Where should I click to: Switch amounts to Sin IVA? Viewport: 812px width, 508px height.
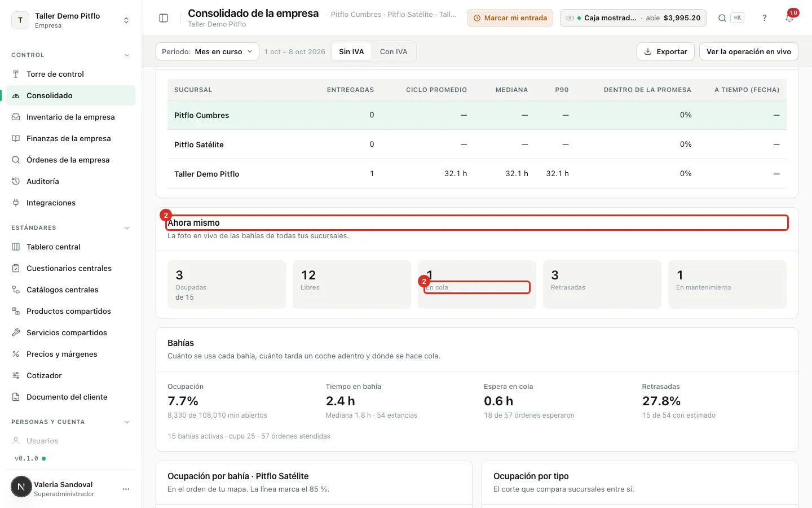[x=351, y=51]
